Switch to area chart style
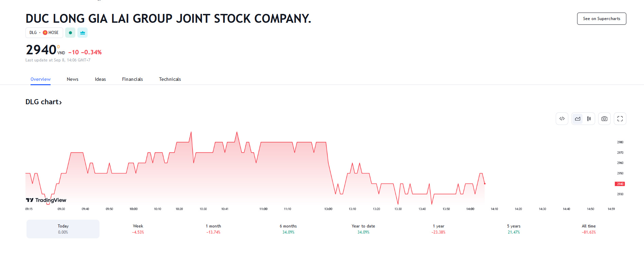The height and width of the screenshot is (256, 644). coord(577,119)
